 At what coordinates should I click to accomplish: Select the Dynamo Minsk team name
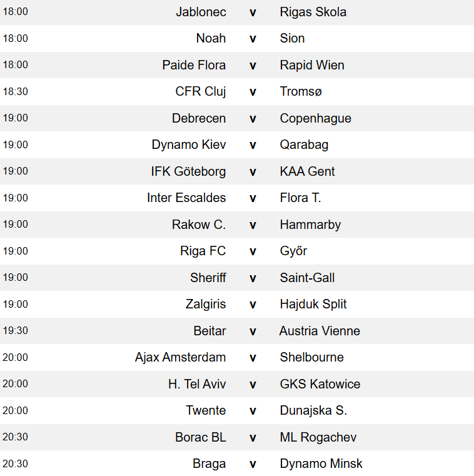coord(321,464)
